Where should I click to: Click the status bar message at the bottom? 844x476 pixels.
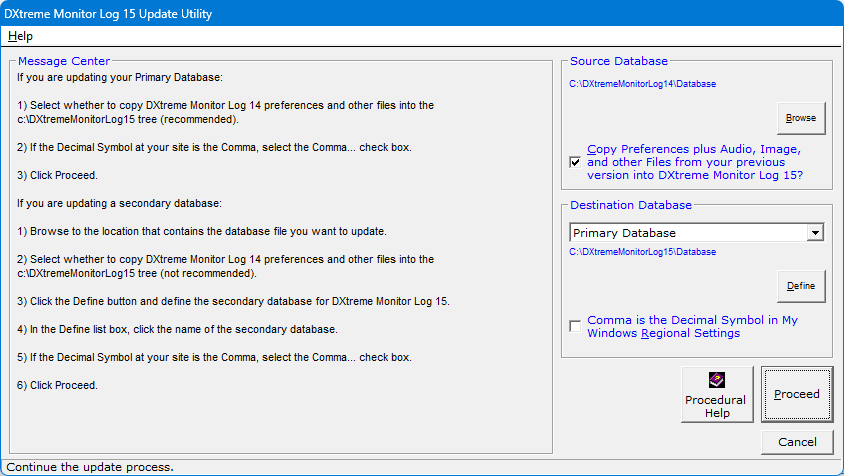coord(90,467)
